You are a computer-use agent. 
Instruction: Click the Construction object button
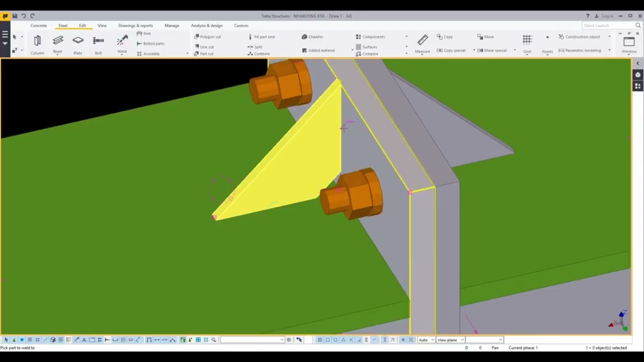(579, 37)
